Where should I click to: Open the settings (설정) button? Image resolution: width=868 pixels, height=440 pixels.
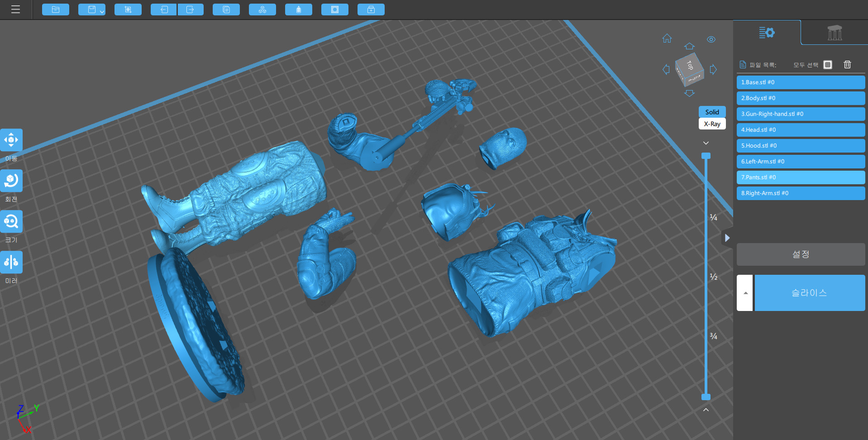pyautogui.click(x=801, y=254)
